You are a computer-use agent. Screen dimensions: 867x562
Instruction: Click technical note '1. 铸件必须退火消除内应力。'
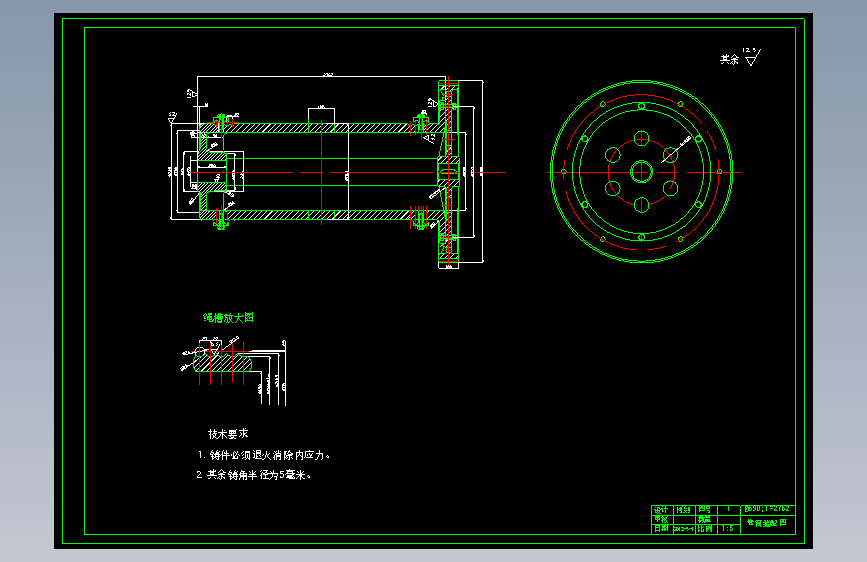(x=264, y=455)
